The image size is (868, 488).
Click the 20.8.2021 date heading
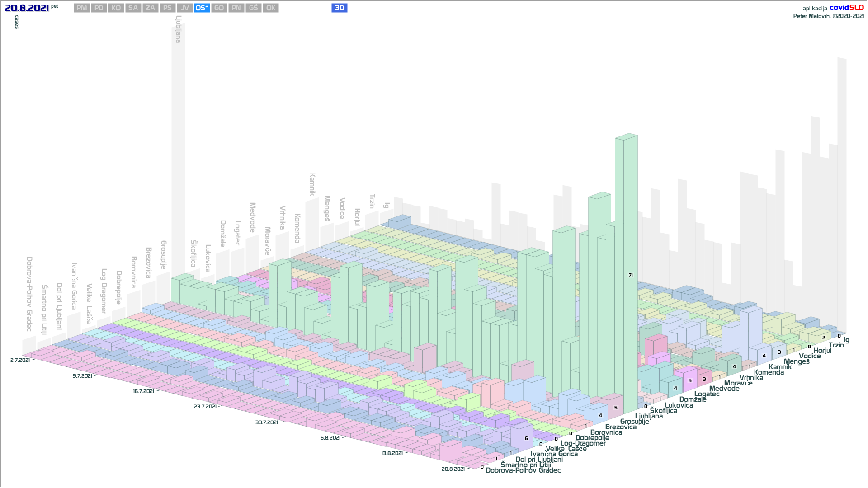click(27, 8)
